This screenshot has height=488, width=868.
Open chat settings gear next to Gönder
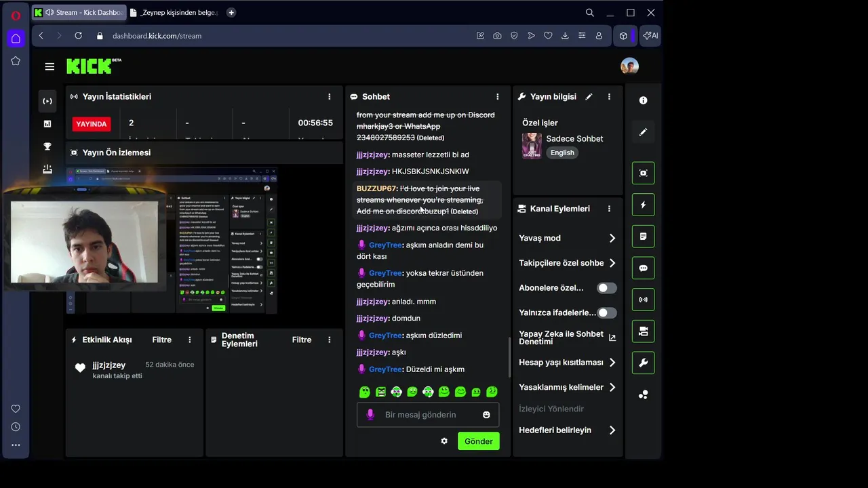click(x=444, y=441)
